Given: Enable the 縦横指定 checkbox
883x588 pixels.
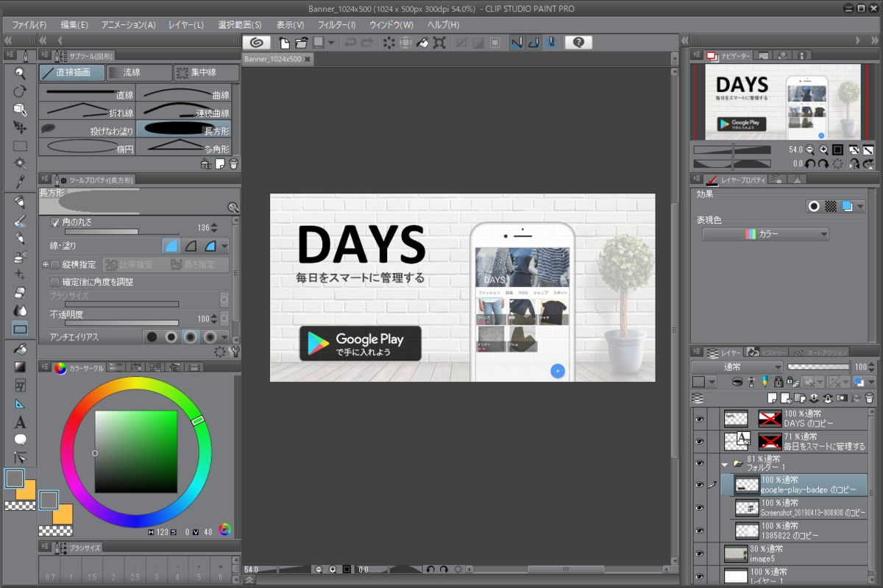Looking at the screenshot, I should click(54, 264).
